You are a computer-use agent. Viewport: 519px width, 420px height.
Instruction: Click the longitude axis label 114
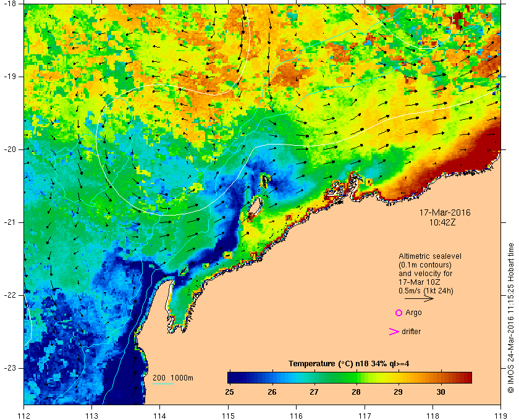[159, 416]
